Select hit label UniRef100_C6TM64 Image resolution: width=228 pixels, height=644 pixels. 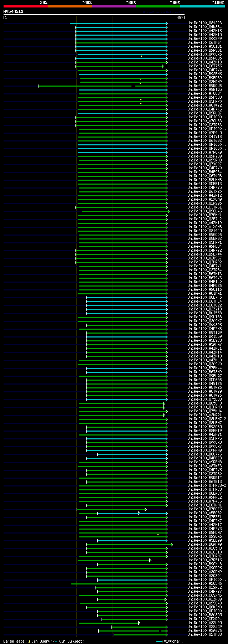pos(204,43)
